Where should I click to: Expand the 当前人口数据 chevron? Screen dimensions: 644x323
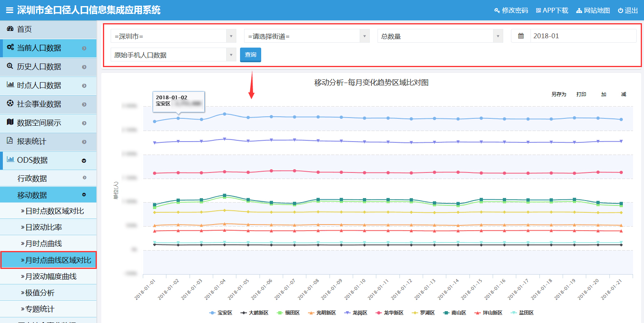[x=84, y=48]
